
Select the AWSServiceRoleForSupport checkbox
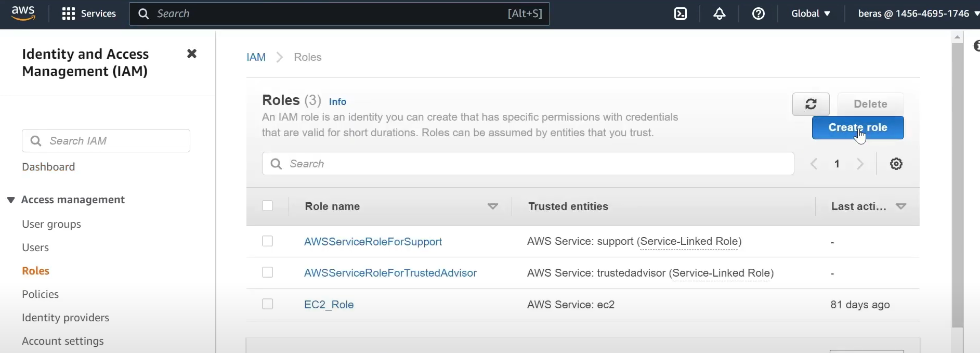click(x=268, y=241)
